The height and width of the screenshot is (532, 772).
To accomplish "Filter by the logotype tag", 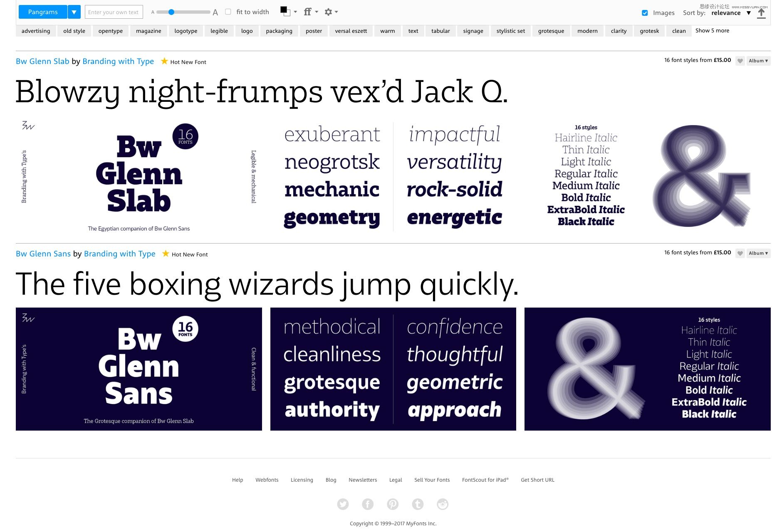I will pyautogui.click(x=186, y=31).
